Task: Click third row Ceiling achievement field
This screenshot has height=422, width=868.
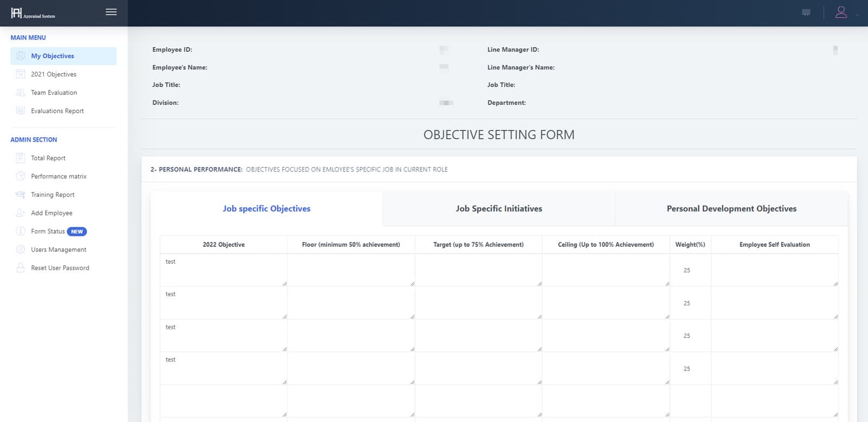Action: [x=606, y=336]
